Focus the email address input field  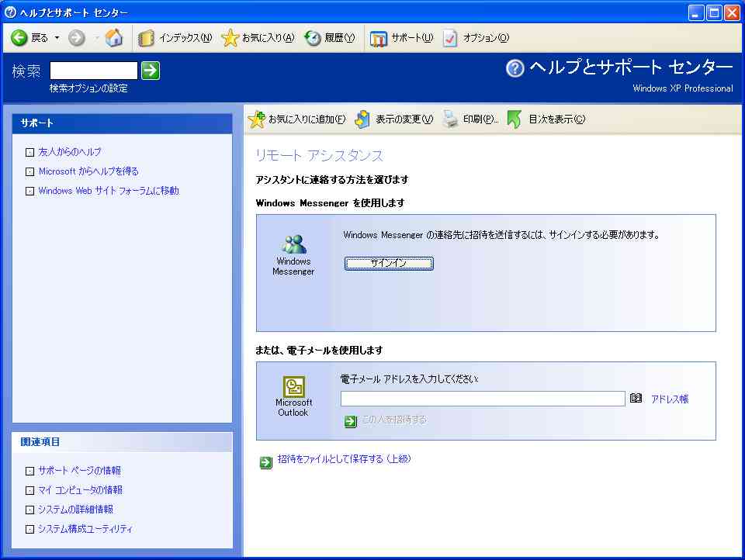483,399
